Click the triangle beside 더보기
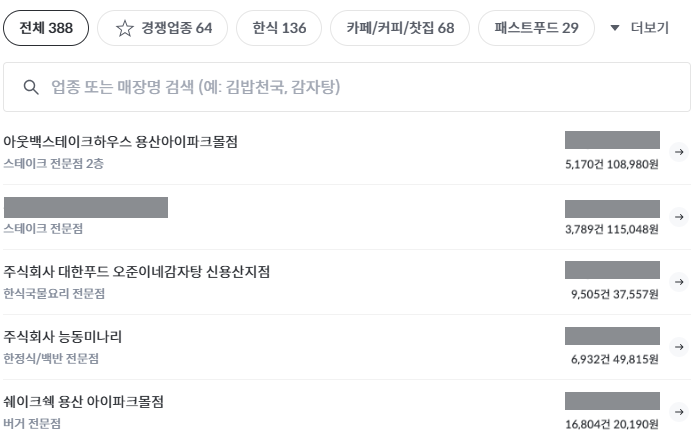693x444 pixels. 615,28
